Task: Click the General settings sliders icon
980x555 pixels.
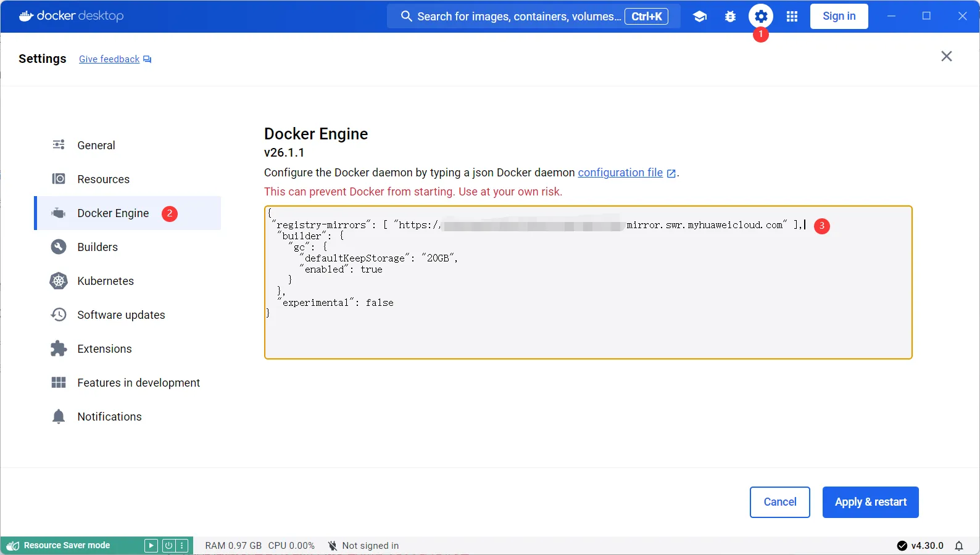Action: coord(59,145)
